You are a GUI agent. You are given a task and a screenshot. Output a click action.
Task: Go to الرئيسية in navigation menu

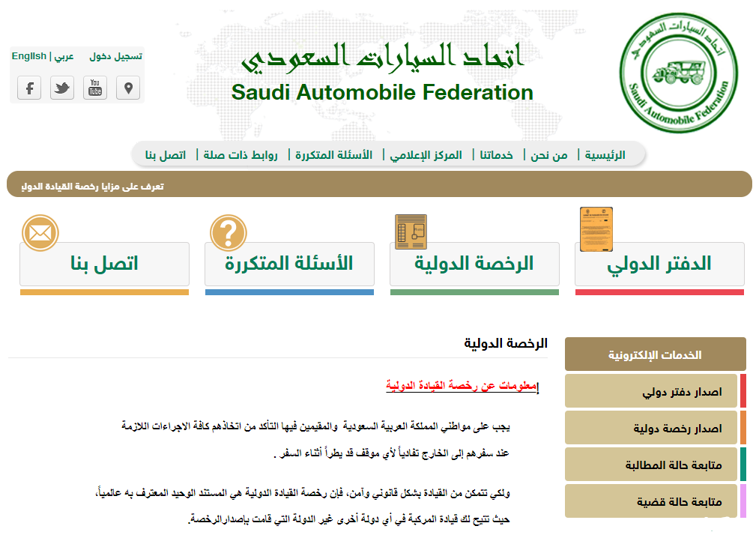tap(605, 154)
